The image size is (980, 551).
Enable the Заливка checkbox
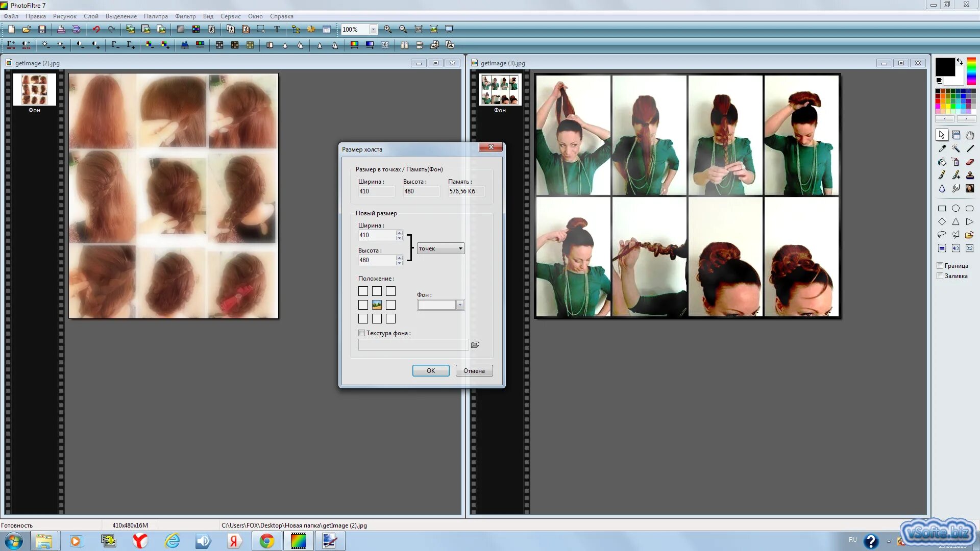click(940, 276)
